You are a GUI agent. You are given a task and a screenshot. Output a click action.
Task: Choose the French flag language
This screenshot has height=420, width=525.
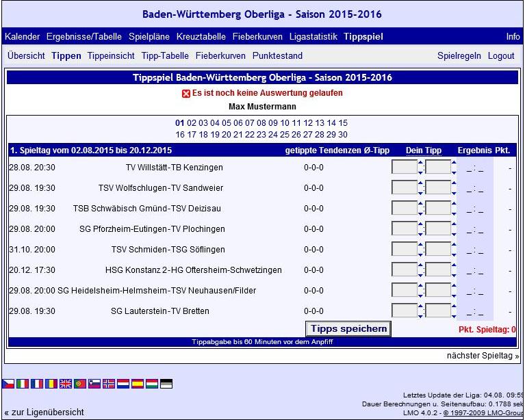pyautogui.click(x=37, y=384)
